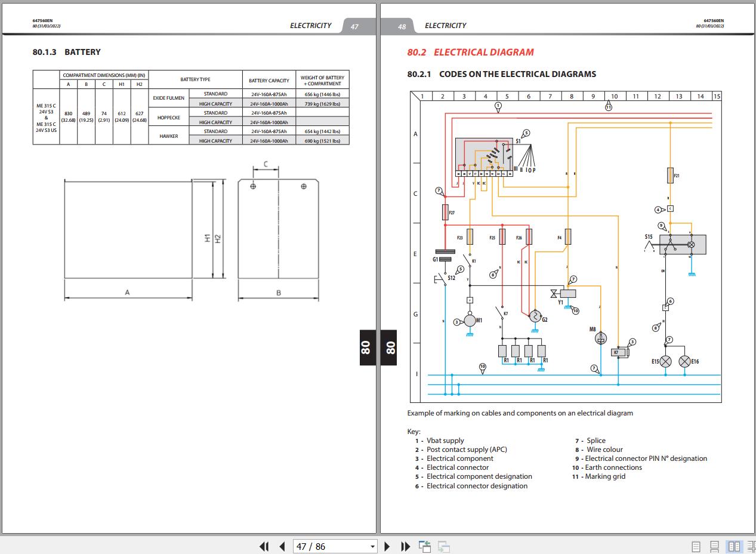Jump to the last page
Viewport: 756px width, 554px height.
pos(406,546)
